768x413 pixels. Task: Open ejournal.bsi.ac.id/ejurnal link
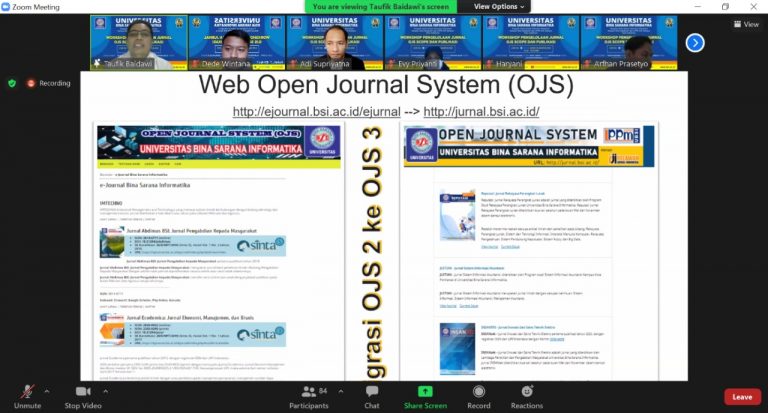[x=316, y=112]
